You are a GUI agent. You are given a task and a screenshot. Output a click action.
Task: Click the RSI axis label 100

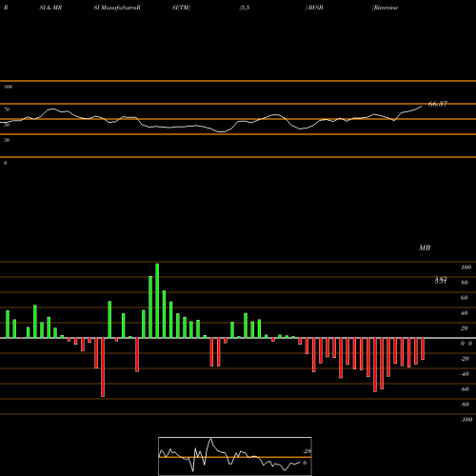point(8,87)
